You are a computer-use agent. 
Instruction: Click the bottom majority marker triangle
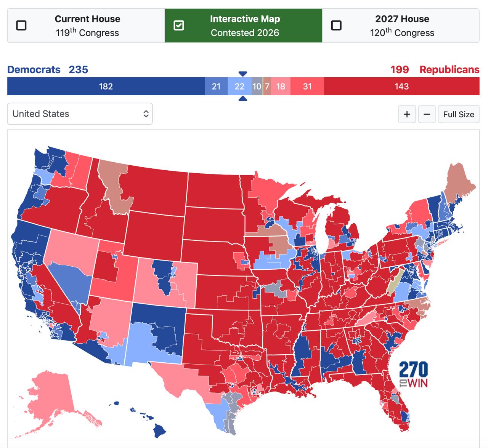coord(242,99)
